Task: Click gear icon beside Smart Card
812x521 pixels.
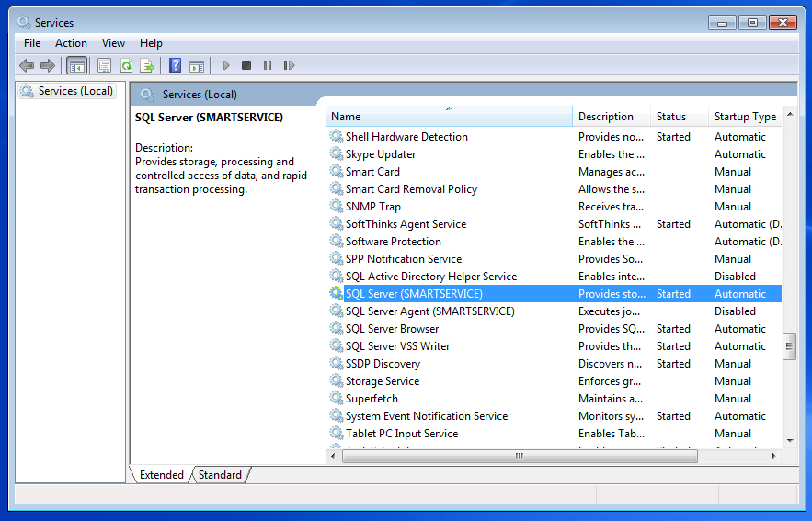Action: (x=337, y=171)
